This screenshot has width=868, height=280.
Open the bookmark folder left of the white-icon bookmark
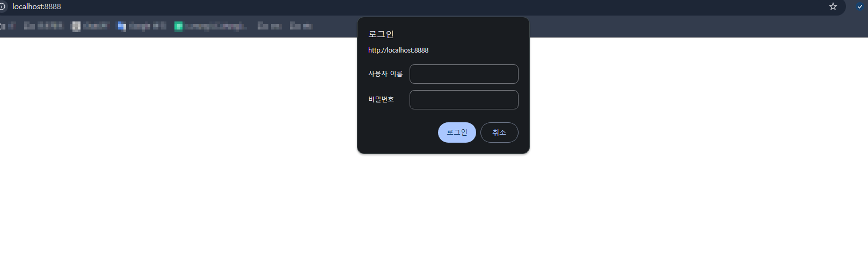[x=43, y=26]
